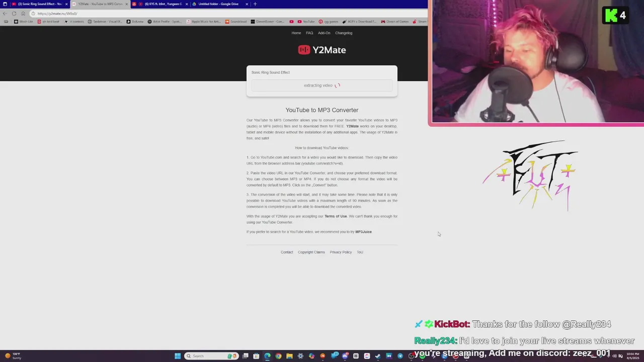
Task: Click the extracting video progress button
Action: (x=322, y=85)
